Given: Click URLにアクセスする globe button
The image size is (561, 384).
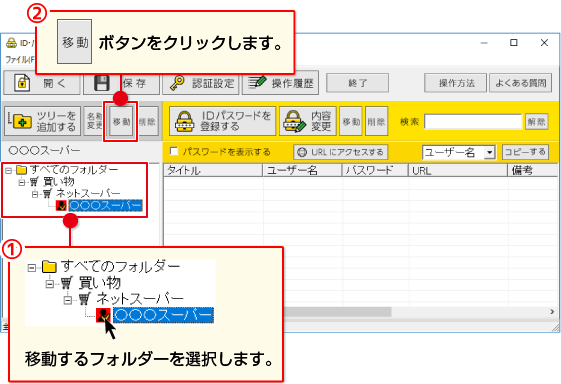Looking at the screenshot, I should [x=341, y=152].
